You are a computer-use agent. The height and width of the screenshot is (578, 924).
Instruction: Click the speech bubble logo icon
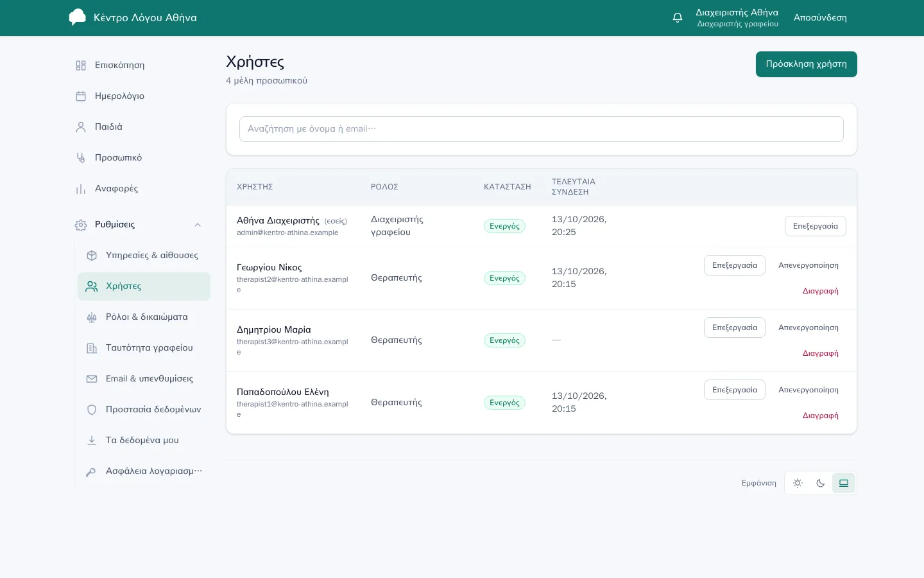[78, 17]
